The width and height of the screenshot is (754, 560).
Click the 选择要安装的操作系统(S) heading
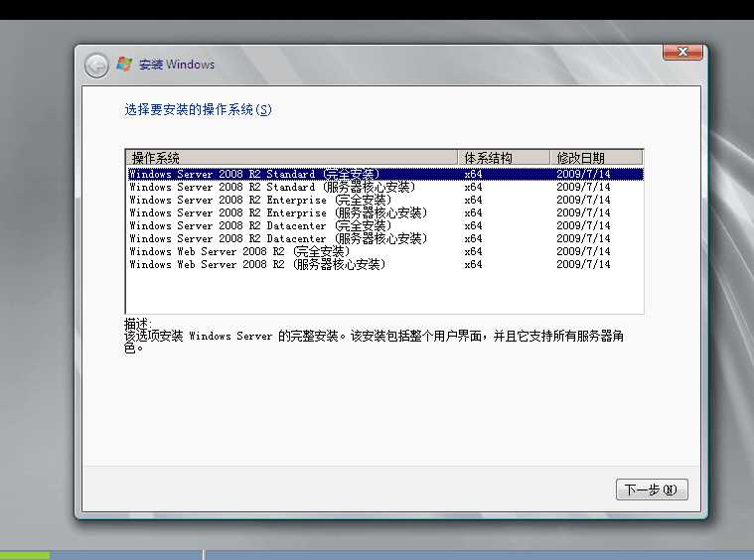pyautogui.click(x=198, y=109)
